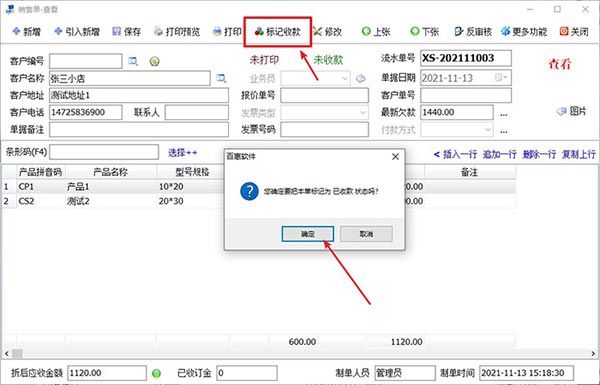Click the 打印 print button

227,31
